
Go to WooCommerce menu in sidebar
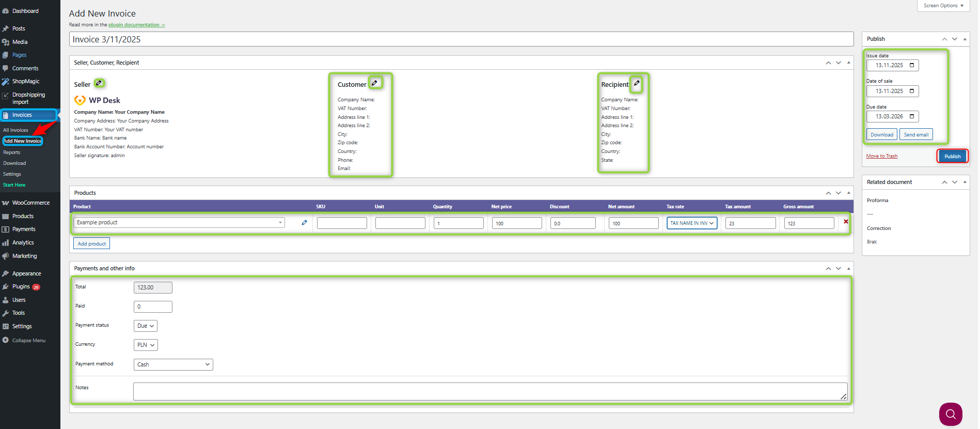click(30, 203)
